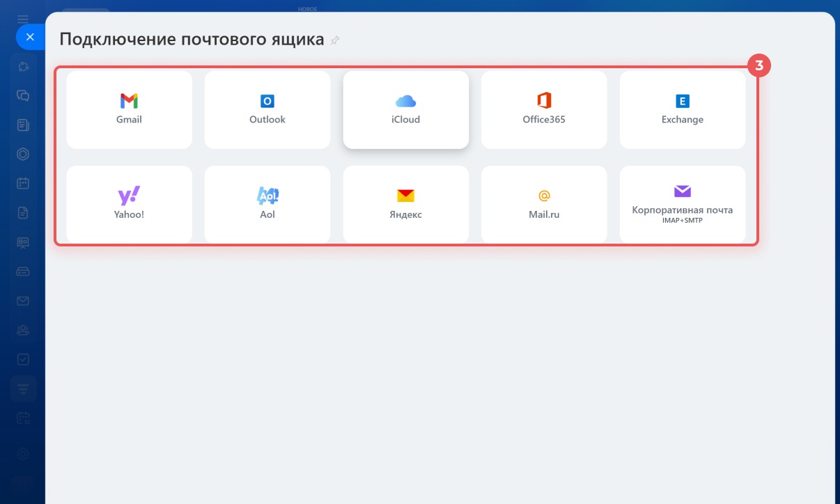Open the drive storage sidebar icon

[23, 271]
